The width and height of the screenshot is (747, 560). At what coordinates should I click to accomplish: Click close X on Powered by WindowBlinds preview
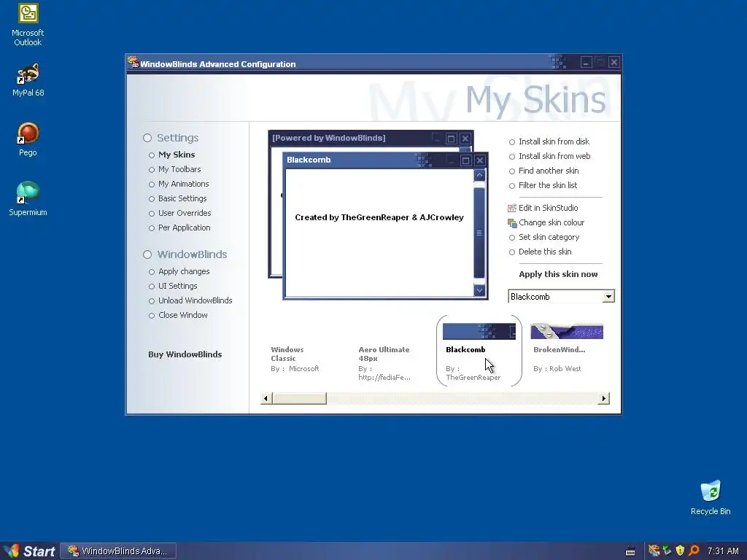[465, 139]
